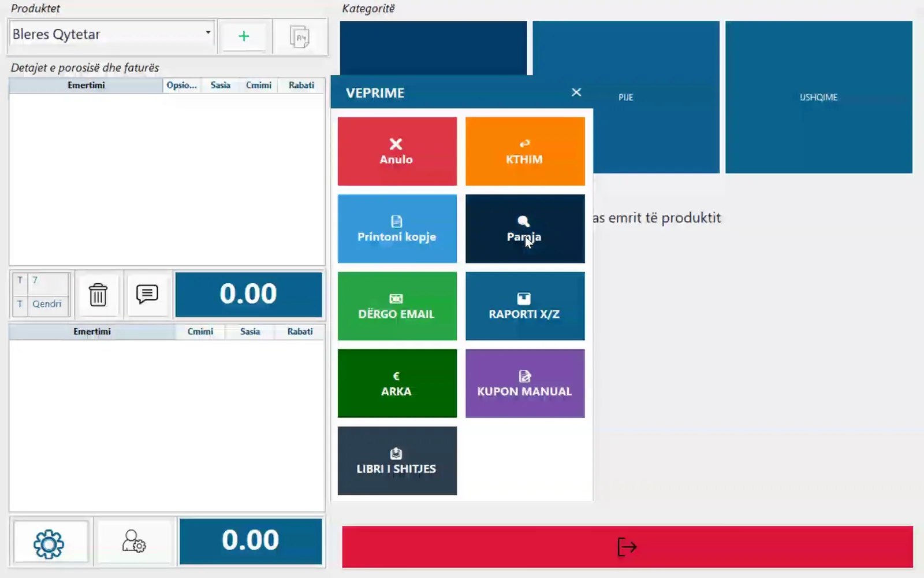
Task: Delete order items with trash icon
Action: tap(98, 295)
